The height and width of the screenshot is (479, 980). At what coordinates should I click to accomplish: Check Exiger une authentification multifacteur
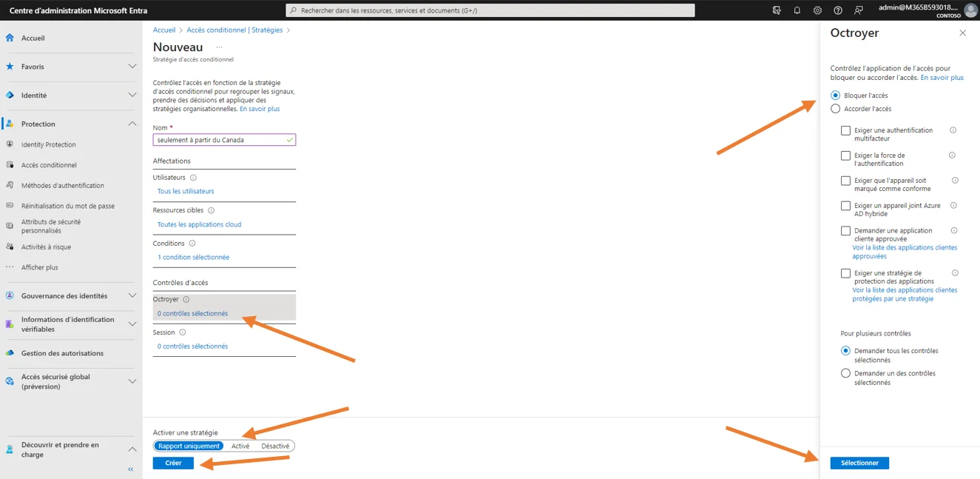click(x=845, y=131)
